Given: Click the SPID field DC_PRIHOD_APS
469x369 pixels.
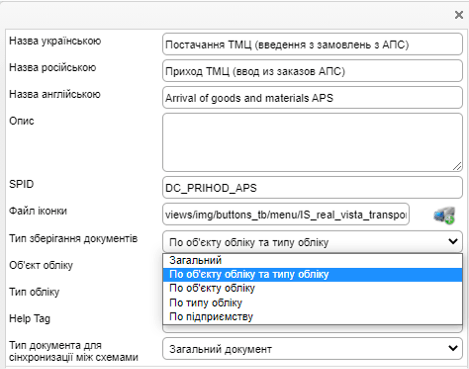Looking at the screenshot, I should point(312,188).
